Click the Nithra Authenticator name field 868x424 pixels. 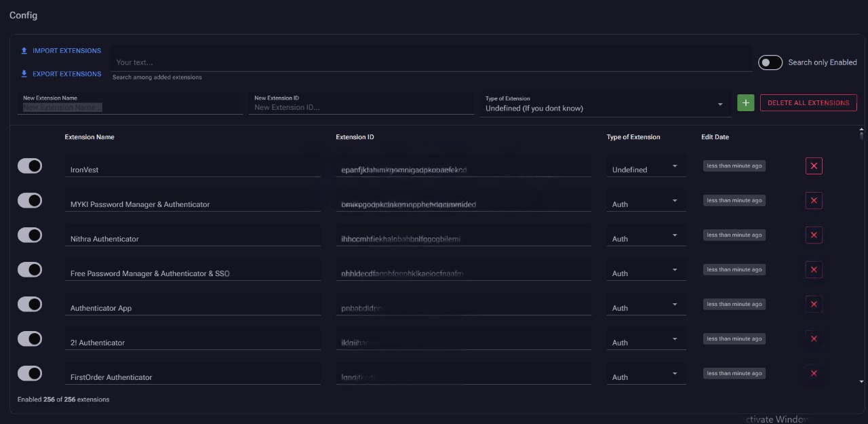click(193, 235)
